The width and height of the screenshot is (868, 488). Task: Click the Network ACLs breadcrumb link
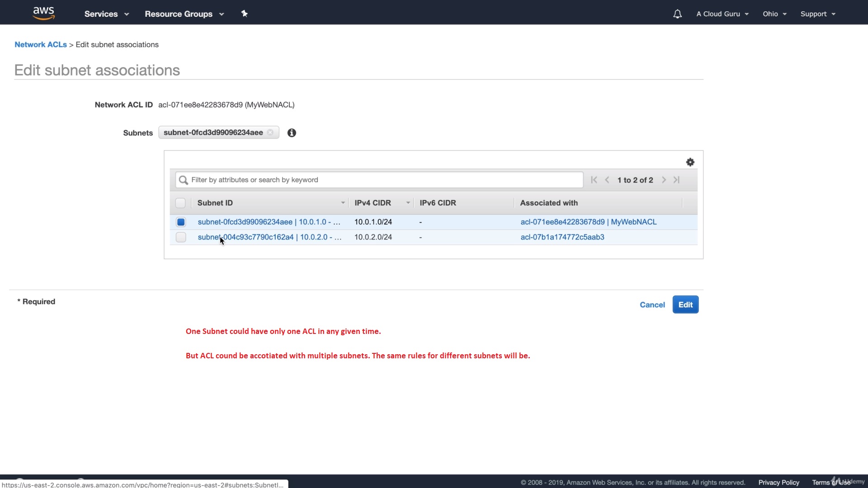click(41, 45)
